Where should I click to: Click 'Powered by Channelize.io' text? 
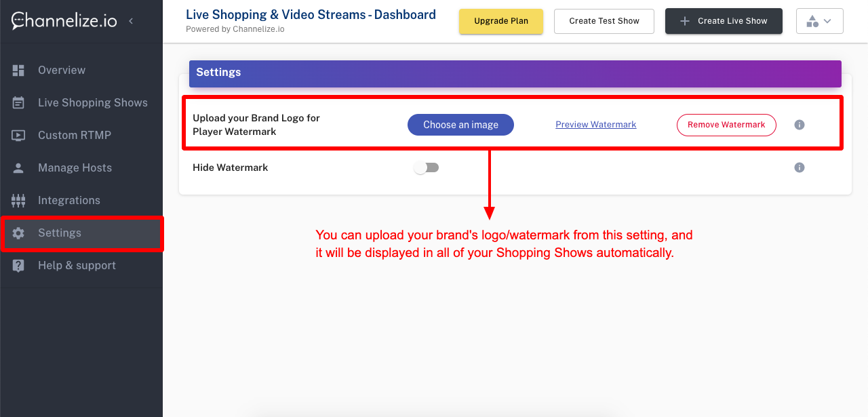tap(235, 29)
